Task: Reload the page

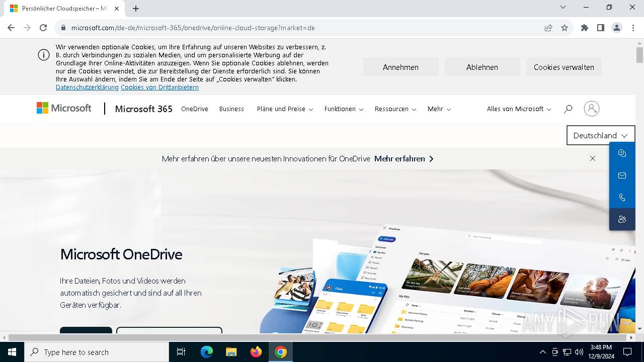Action: tap(43, 28)
